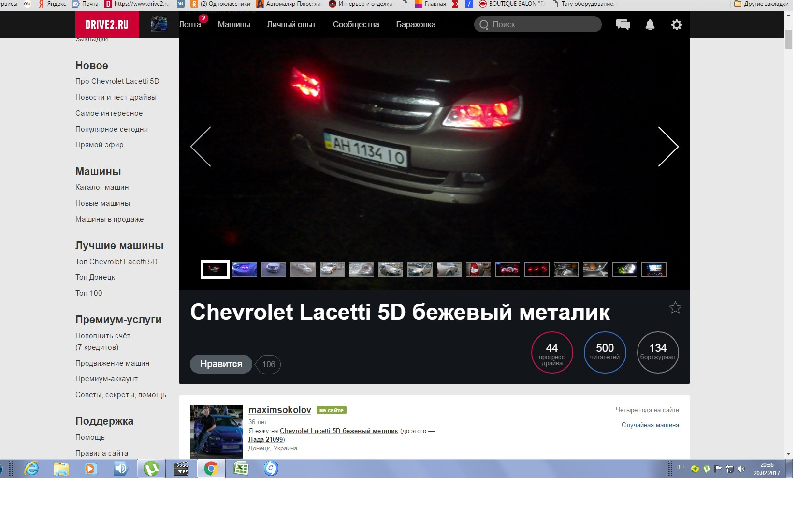Click the Случайная машина link
812x508 pixels.
pos(650,425)
